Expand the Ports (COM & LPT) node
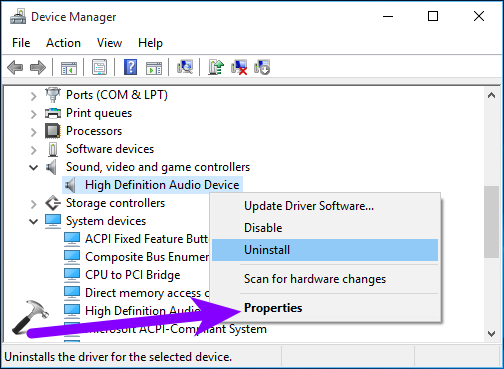This screenshot has height=369, width=504. (33, 96)
